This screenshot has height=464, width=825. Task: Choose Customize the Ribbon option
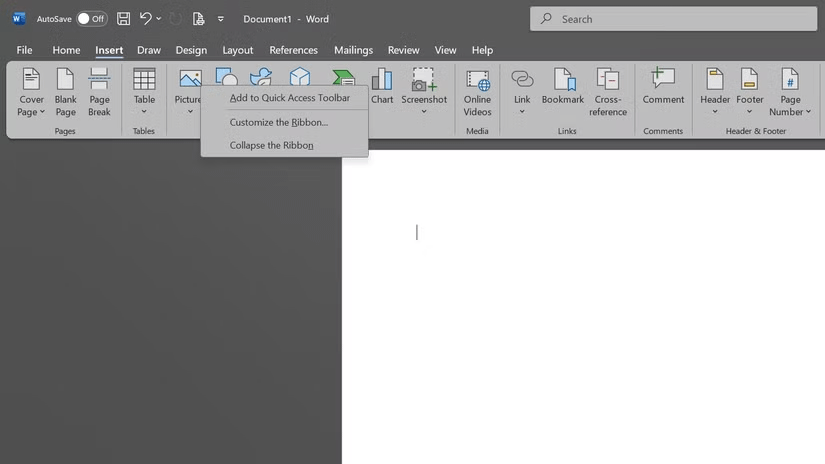[278, 122]
